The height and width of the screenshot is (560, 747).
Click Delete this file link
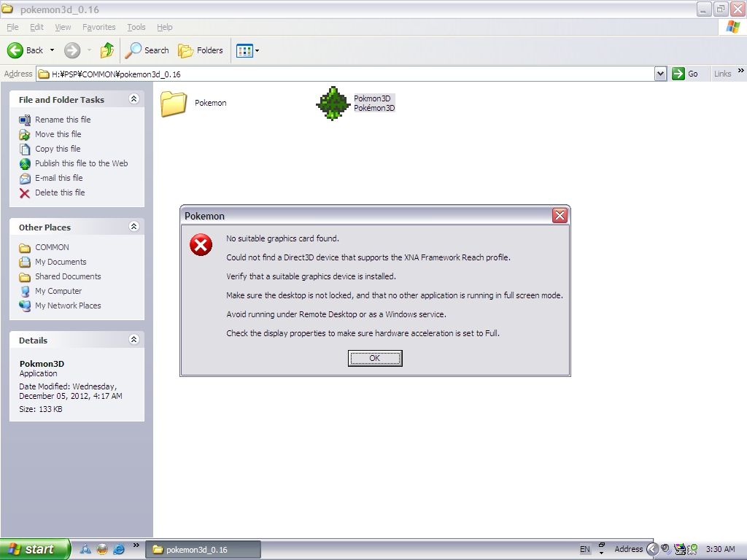pyautogui.click(x=60, y=192)
